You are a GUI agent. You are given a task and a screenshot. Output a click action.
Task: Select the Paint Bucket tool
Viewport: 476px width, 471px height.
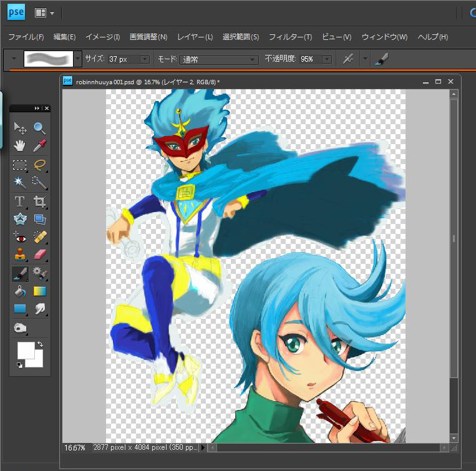tap(20, 291)
